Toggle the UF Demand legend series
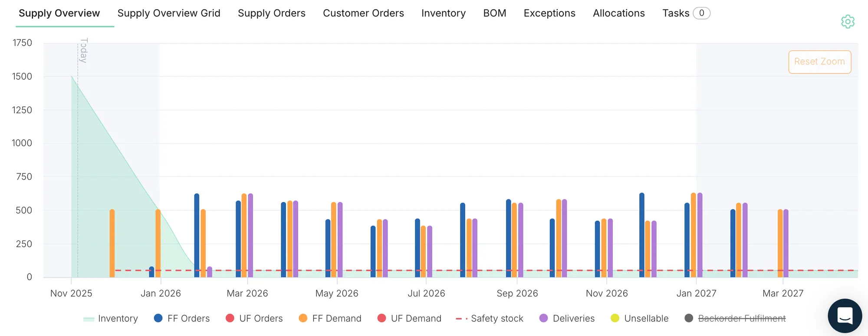 [x=409, y=319]
